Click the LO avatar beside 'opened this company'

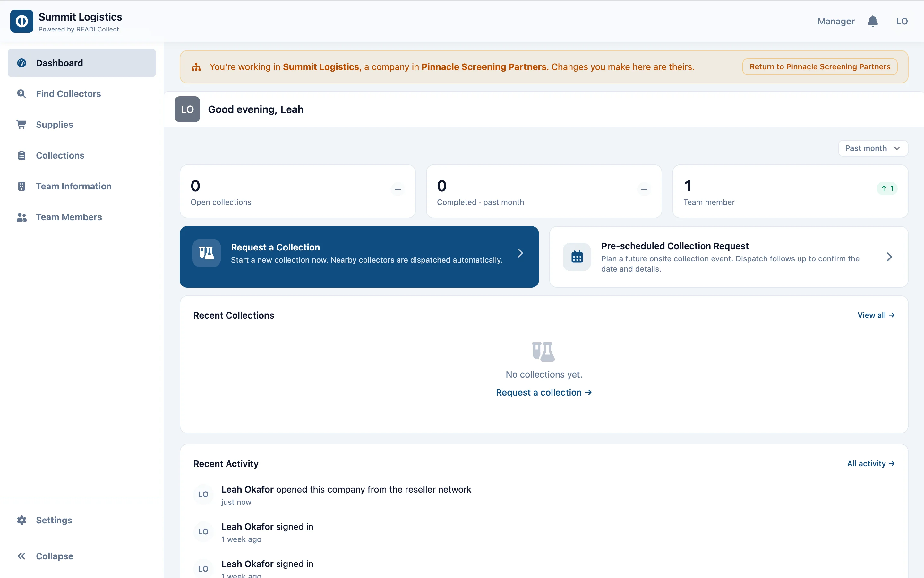pos(203,494)
